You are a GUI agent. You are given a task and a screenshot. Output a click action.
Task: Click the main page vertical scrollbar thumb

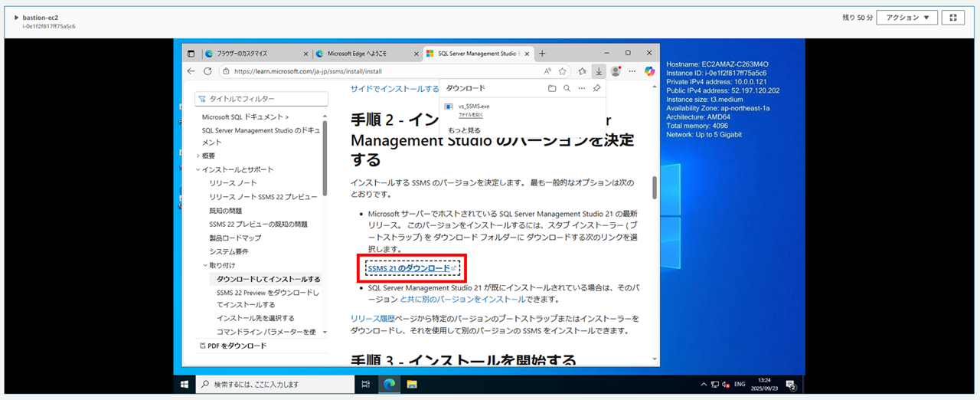654,187
